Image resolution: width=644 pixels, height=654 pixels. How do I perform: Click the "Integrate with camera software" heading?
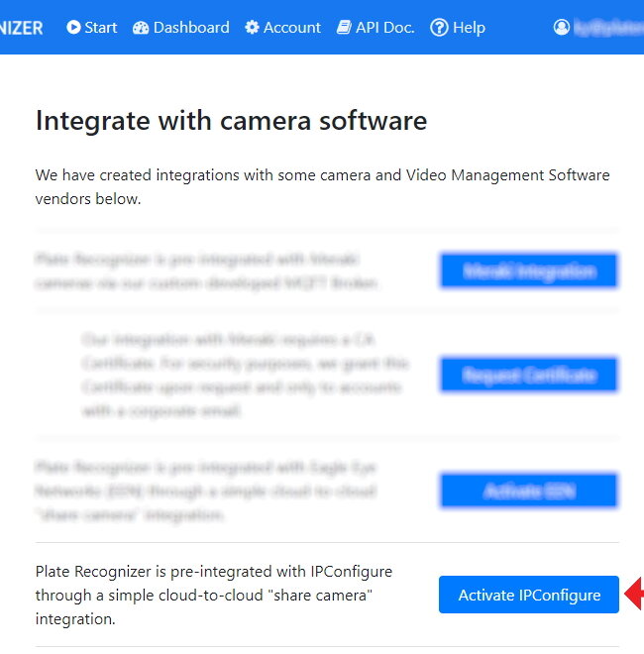[x=232, y=121]
